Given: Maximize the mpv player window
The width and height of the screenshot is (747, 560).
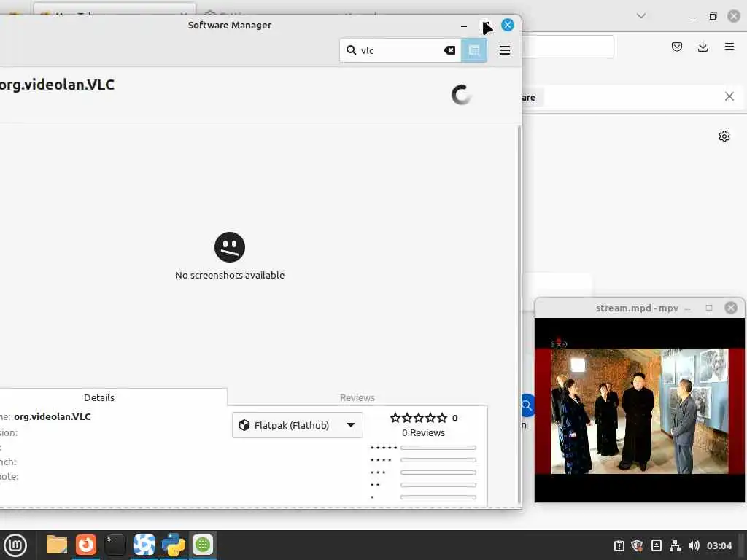Looking at the screenshot, I should 709,308.
